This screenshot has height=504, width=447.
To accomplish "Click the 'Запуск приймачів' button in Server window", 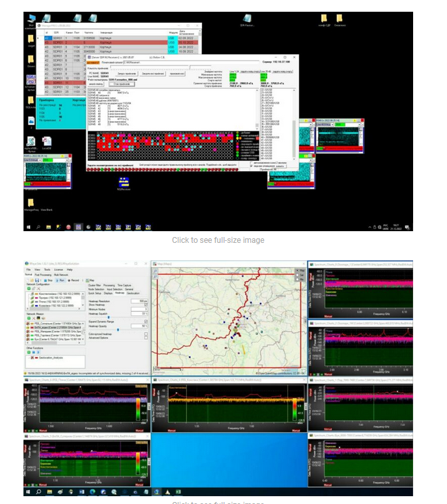I will 126,74.
